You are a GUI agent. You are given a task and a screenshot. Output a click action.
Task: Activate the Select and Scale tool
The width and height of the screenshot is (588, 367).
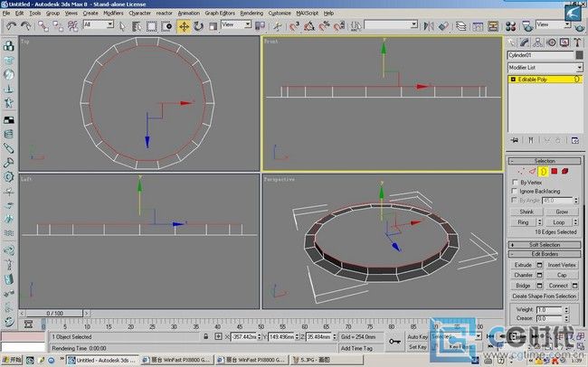pos(213,26)
